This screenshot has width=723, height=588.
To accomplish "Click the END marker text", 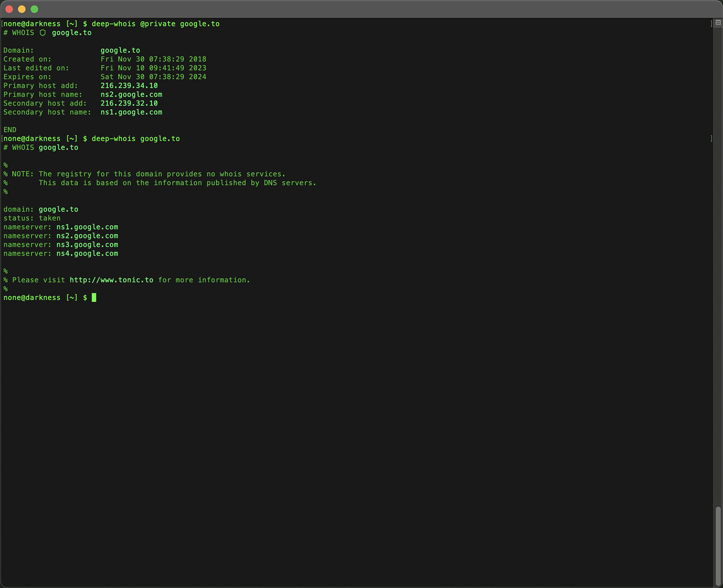I will [x=9, y=130].
